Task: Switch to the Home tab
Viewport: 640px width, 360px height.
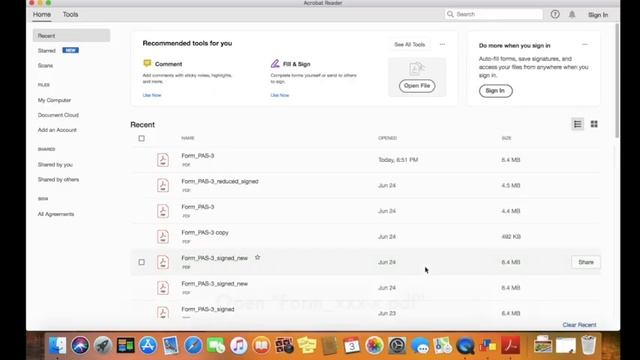Action: pyautogui.click(x=42, y=14)
